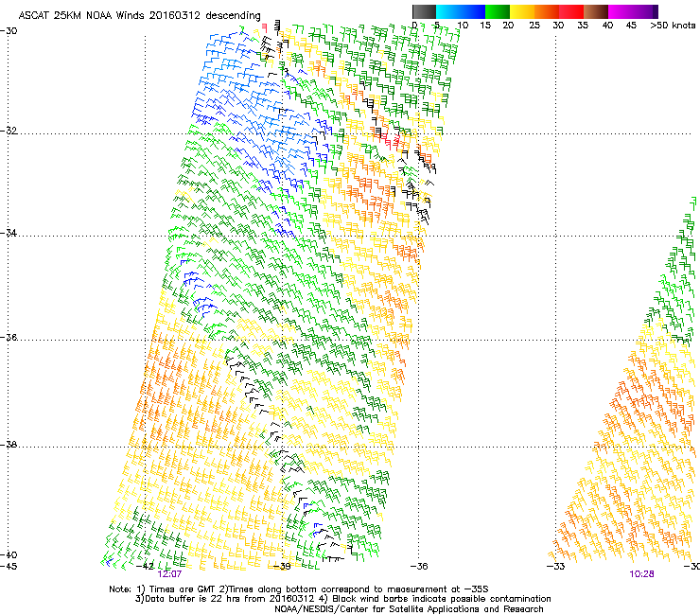700x615 pixels.
Task: Select the '-42' longitude axis label
Action: point(145,567)
